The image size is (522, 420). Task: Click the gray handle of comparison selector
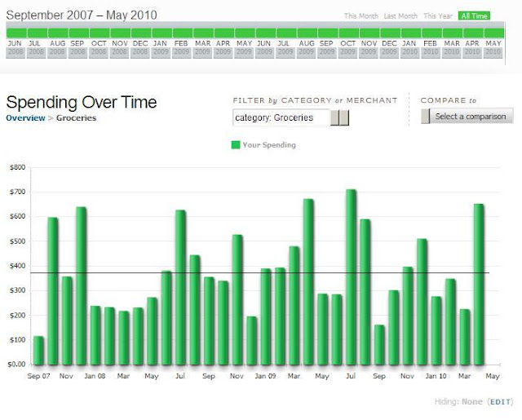[425, 117]
